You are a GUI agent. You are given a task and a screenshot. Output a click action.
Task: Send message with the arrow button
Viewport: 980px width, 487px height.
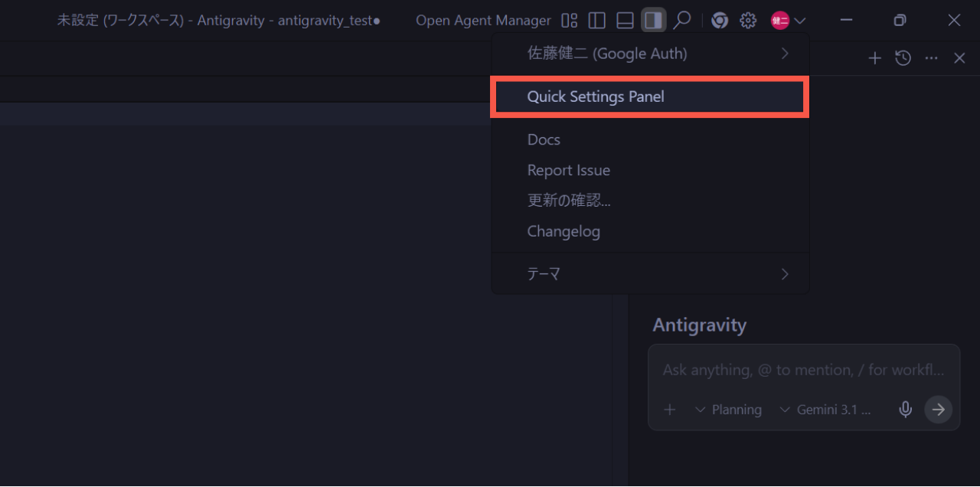(x=939, y=410)
